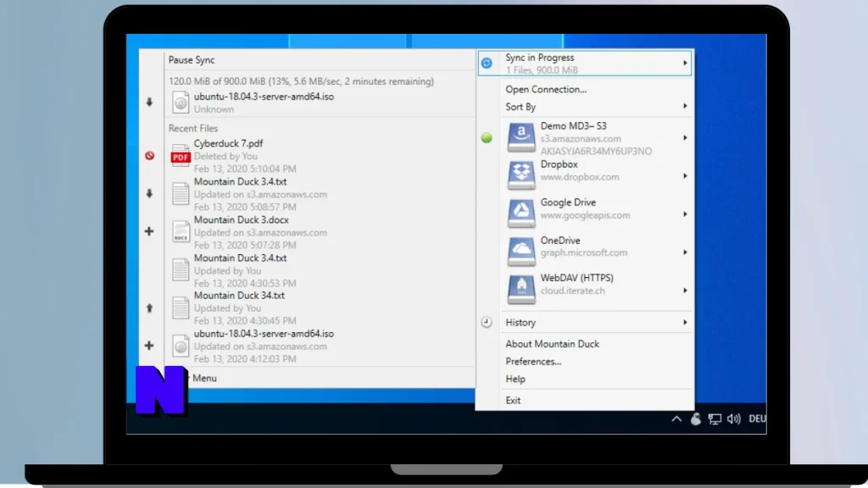Click the DEU language indicator

click(757, 419)
